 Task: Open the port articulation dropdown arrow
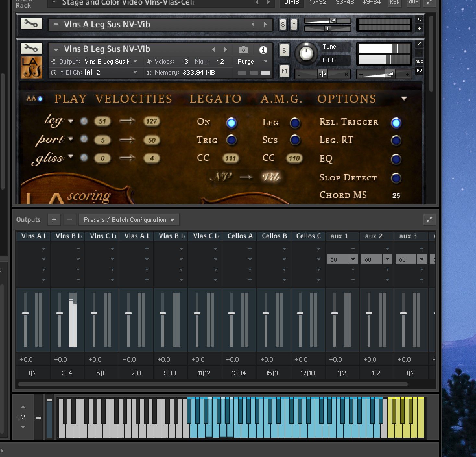71,139
